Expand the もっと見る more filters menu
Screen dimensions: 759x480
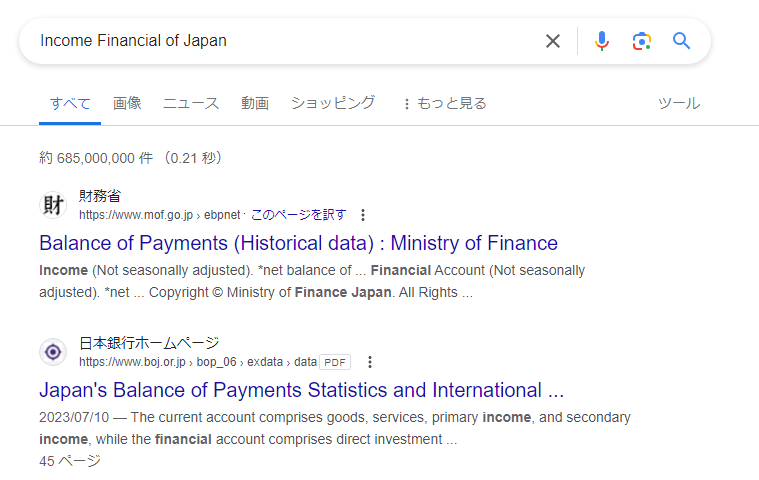point(444,103)
